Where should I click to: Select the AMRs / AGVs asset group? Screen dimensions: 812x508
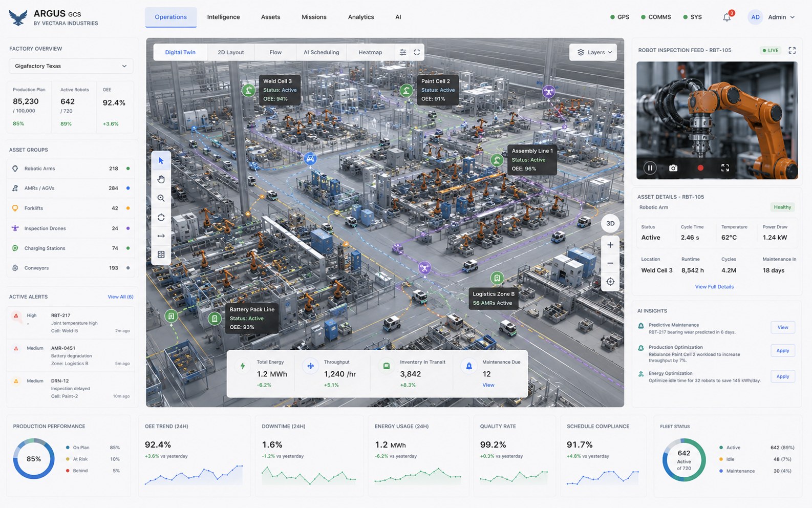pos(71,188)
